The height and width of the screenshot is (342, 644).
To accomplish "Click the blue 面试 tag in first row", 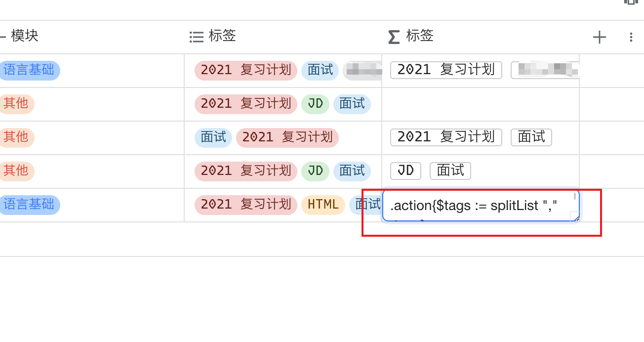I will [x=321, y=70].
